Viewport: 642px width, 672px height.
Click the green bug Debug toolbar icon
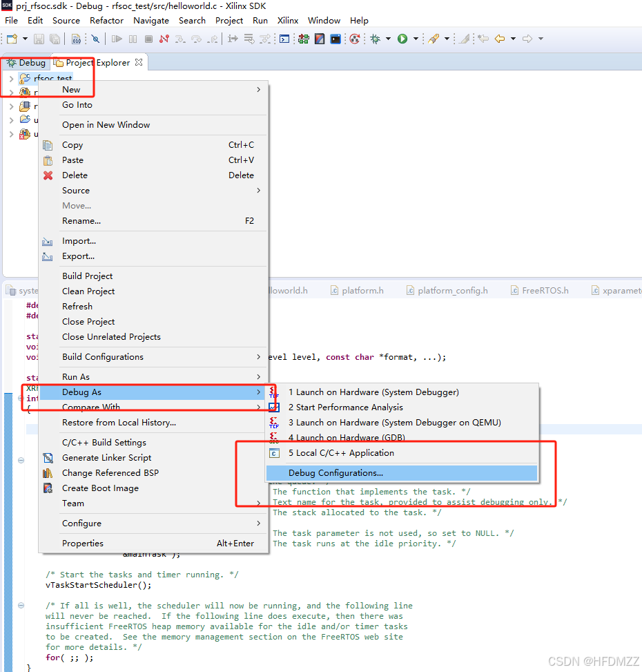click(x=376, y=39)
